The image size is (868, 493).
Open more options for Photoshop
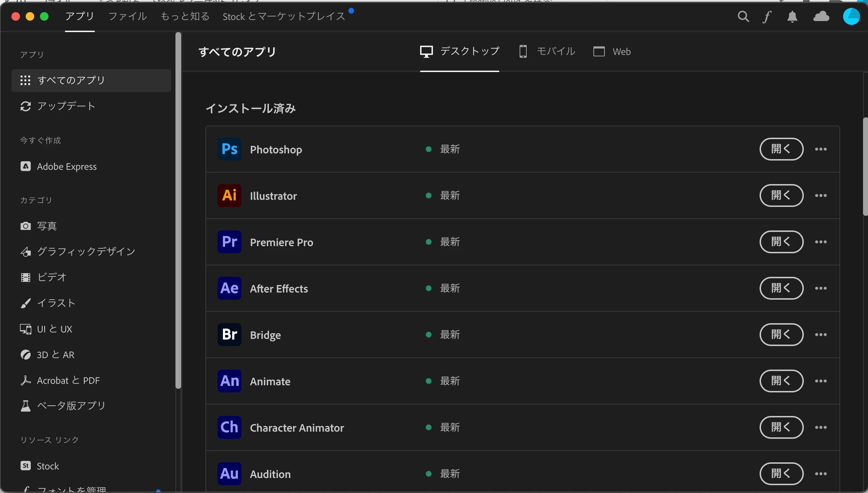coord(821,149)
